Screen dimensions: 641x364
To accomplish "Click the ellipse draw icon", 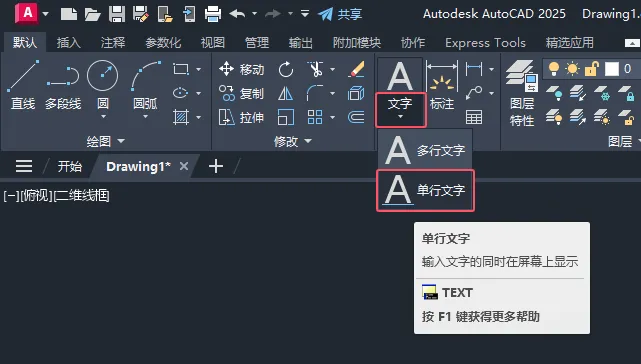I will [x=181, y=93].
